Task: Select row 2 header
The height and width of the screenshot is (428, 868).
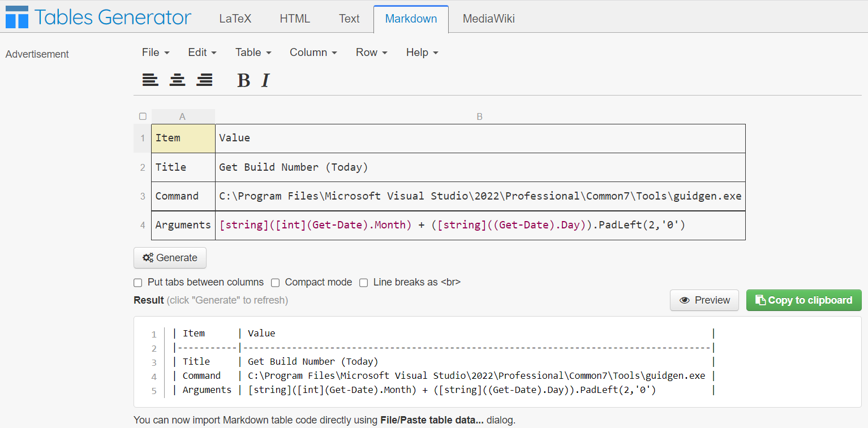Action: point(143,167)
